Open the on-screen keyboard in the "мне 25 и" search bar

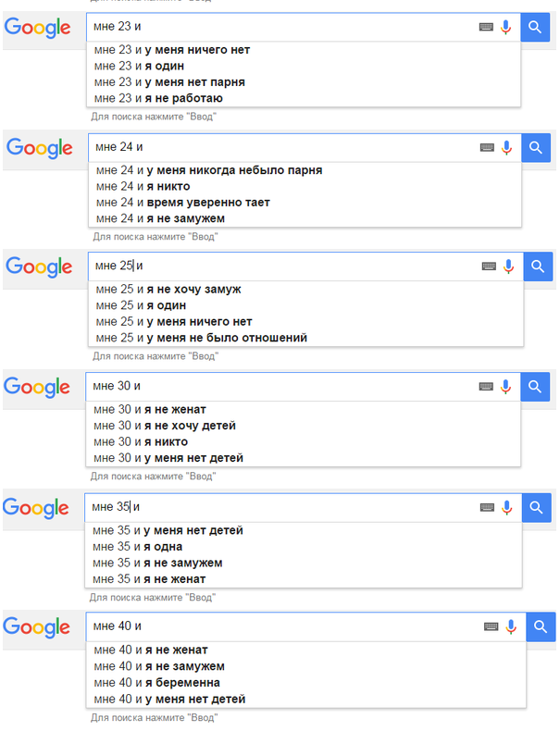pyautogui.click(x=489, y=266)
